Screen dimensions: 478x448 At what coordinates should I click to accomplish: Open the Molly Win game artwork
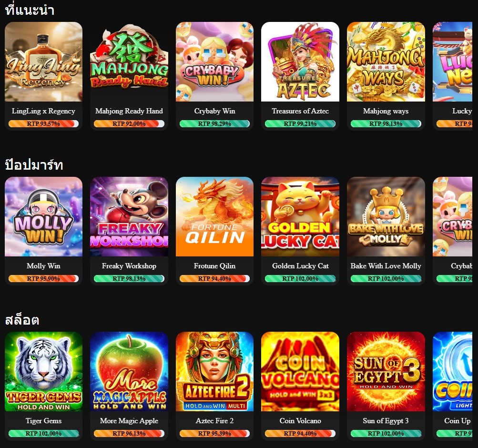coord(43,217)
